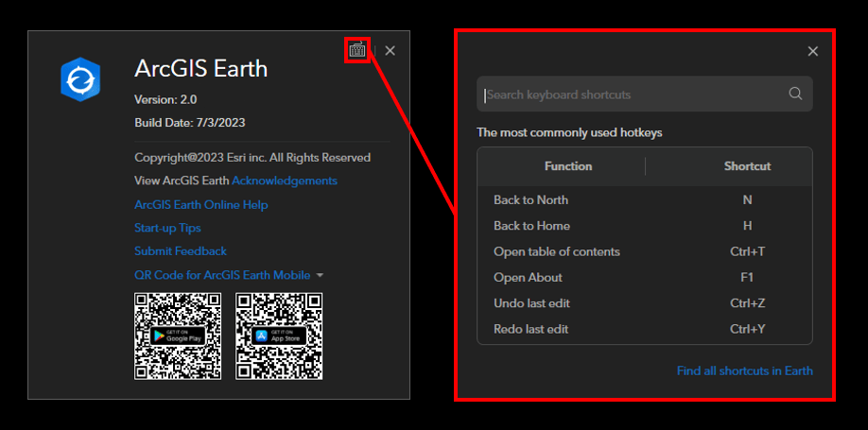The width and height of the screenshot is (868, 430).
Task: Open keyboard shortcuts from the About dialog
Action: (357, 50)
